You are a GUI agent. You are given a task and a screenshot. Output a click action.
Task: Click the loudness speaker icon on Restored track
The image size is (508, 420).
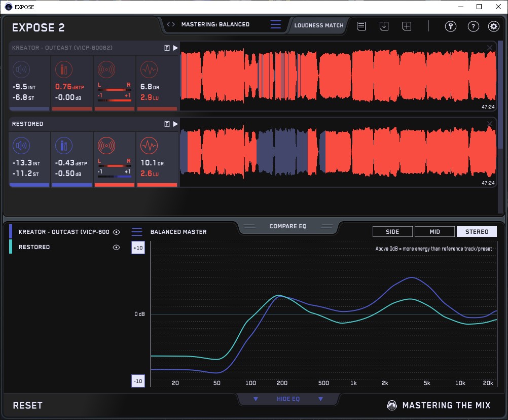coord(21,146)
